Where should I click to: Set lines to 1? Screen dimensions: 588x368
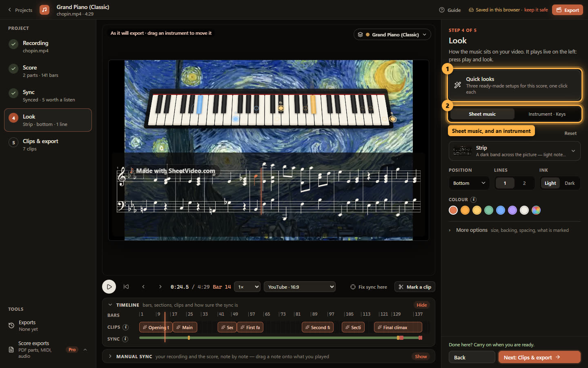(505, 183)
